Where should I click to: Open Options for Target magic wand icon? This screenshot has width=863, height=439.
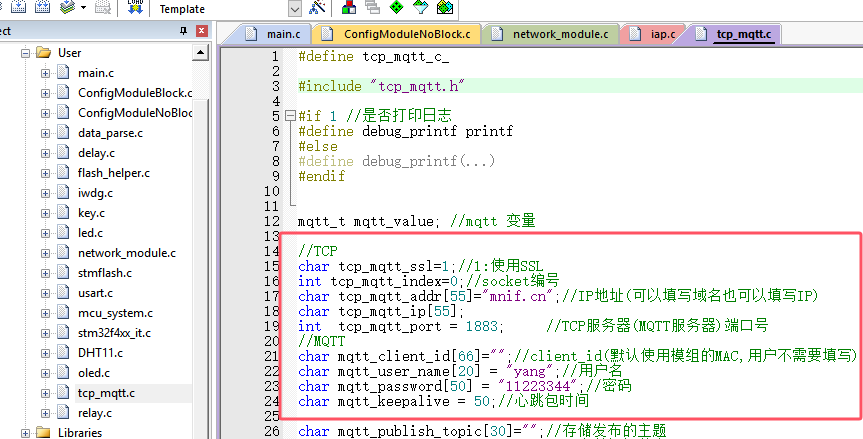pyautogui.click(x=318, y=8)
